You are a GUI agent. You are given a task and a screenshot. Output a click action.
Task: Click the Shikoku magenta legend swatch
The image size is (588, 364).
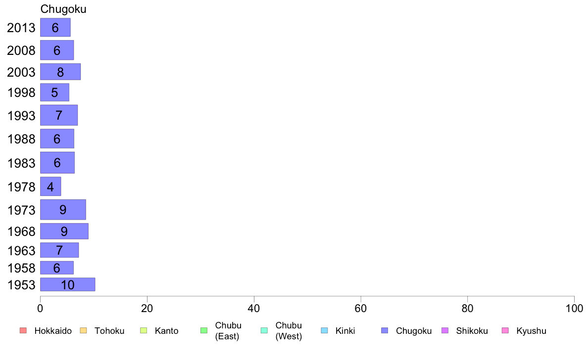pos(445,330)
